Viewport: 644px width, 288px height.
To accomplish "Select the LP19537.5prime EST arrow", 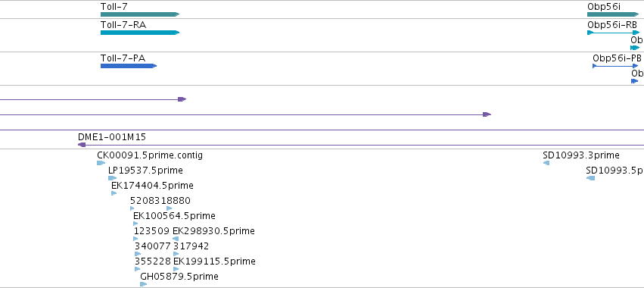I will click(x=112, y=178).
